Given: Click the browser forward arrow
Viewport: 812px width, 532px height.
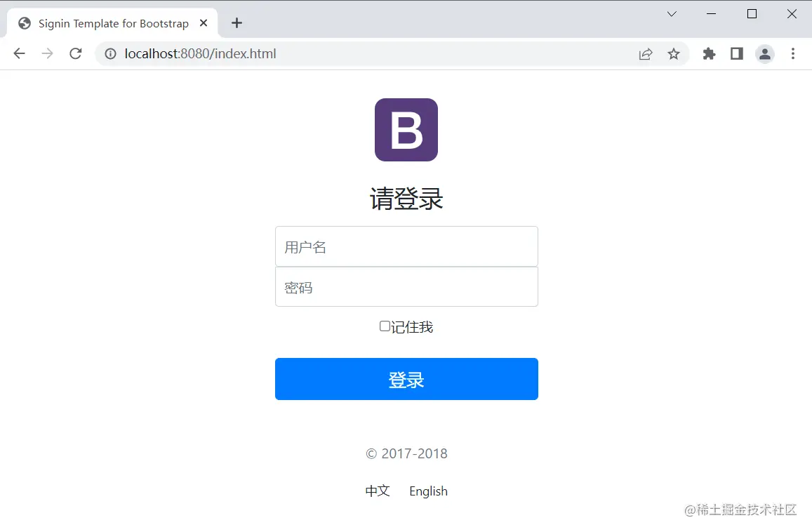Looking at the screenshot, I should pyautogui.click(x=47, y=53).
